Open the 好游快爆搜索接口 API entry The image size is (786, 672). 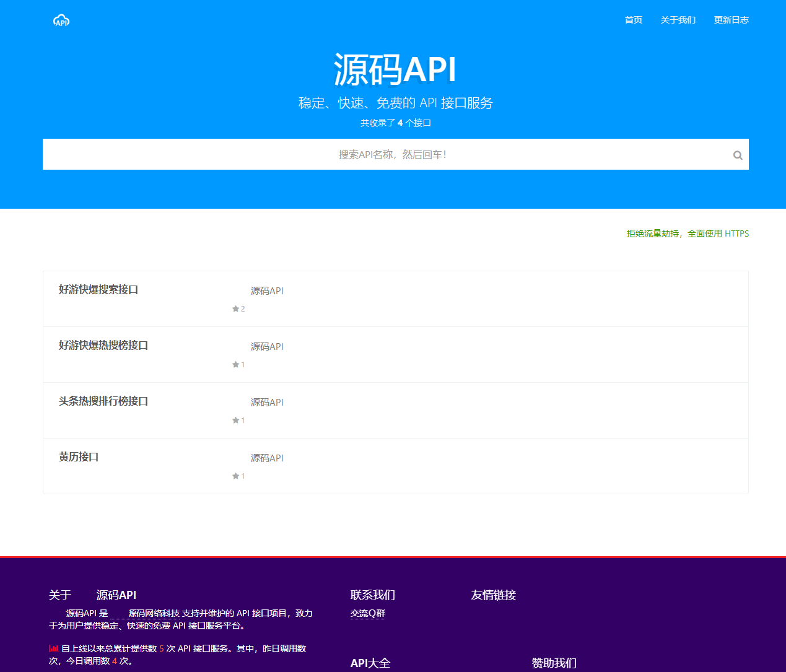(98, 289)
